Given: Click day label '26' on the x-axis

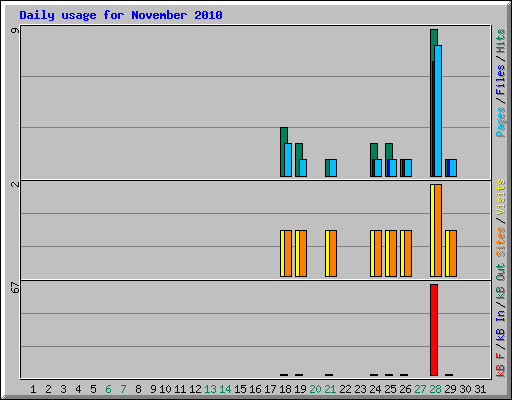Looking at the screenshot, I should click(x=405, y=389).
